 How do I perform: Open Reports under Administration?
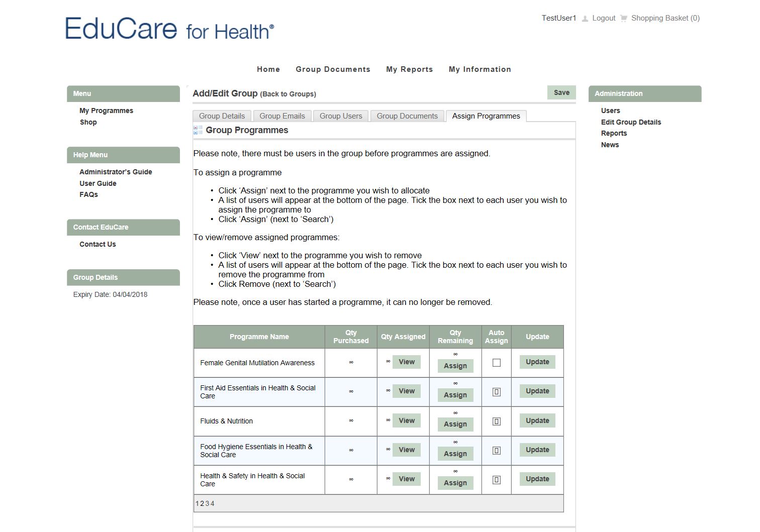click(614, 133)
